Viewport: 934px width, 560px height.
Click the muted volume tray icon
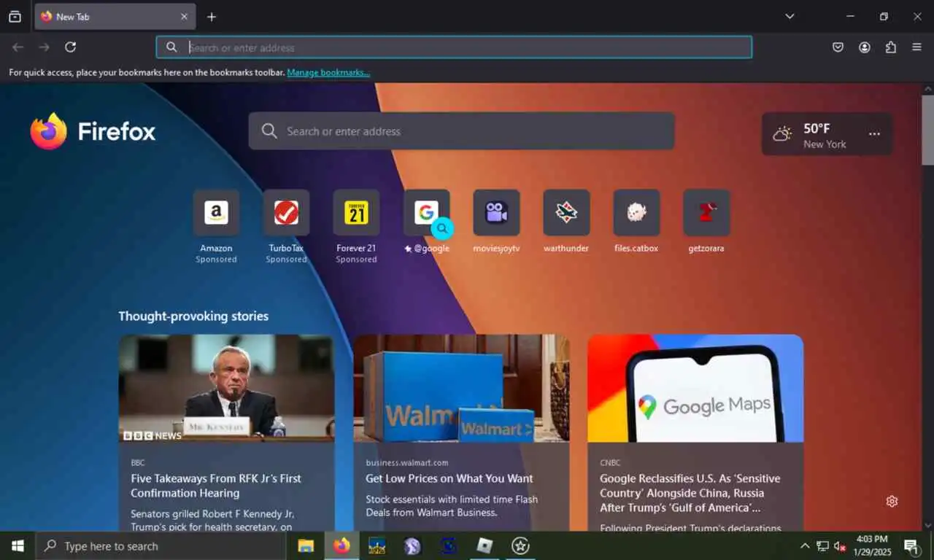point(840,545)
